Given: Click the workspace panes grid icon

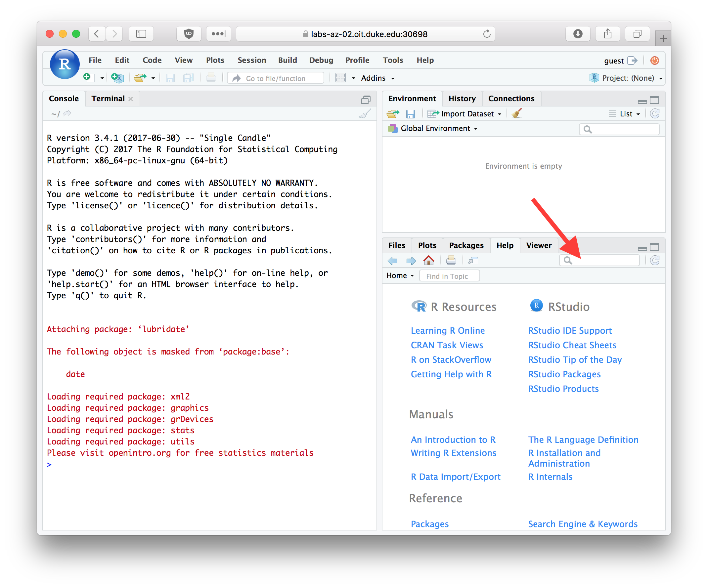Looking at the screenshot, I should coord(340,78).
